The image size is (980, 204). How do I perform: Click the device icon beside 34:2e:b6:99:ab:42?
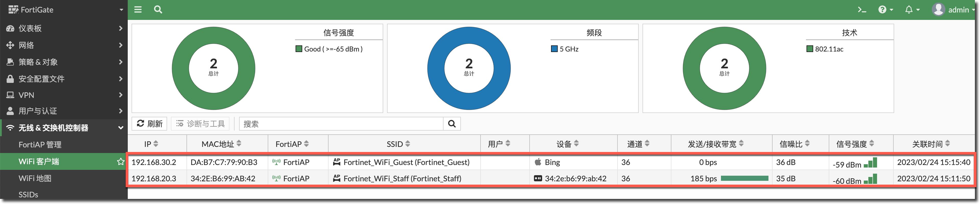538,178
